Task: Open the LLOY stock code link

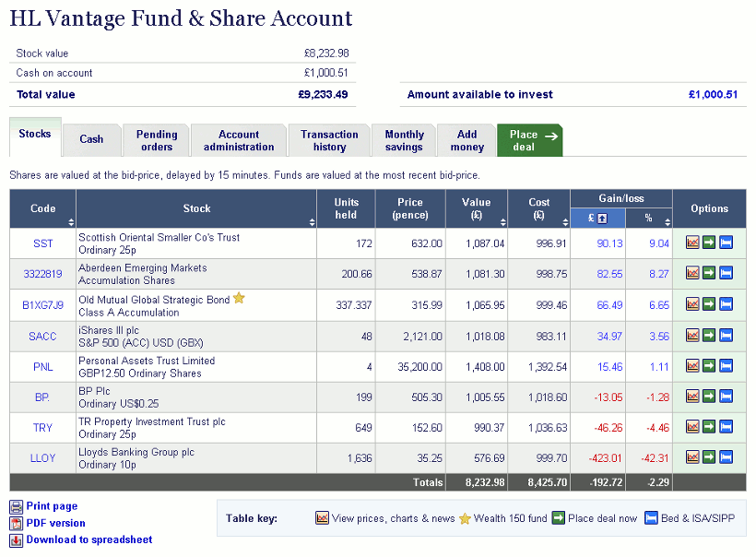Action: point(43,458)
